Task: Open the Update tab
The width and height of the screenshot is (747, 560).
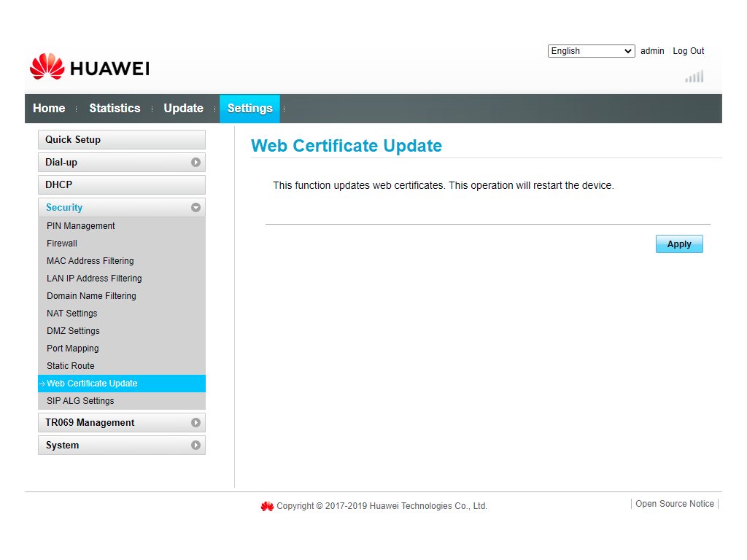Action: click(183, 109)
